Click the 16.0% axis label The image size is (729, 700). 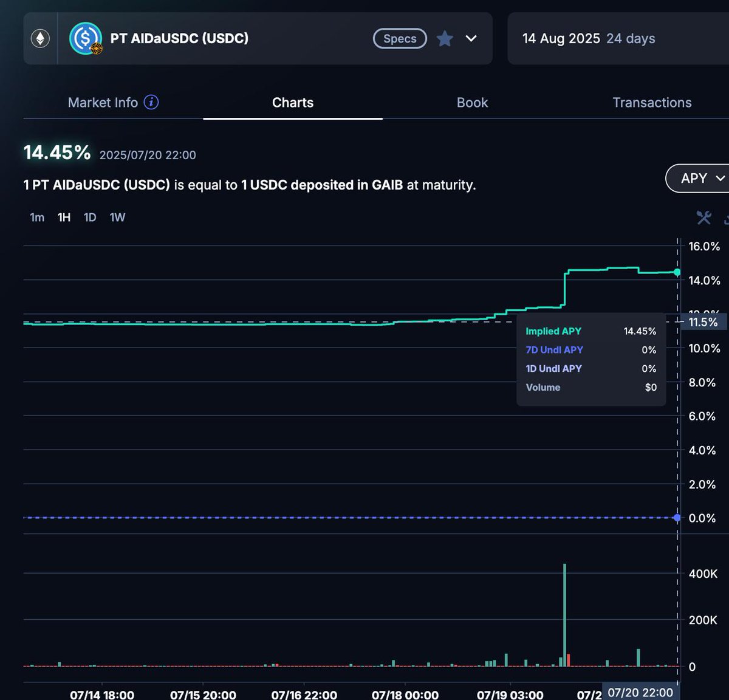click(x=704, y=246)
